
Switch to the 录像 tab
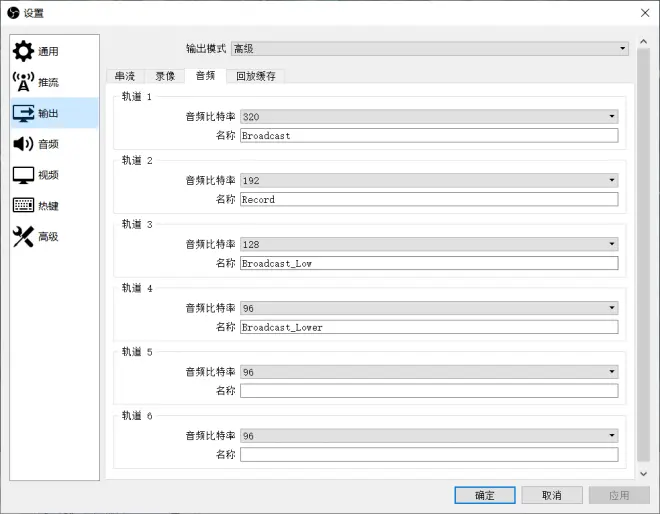point(165,76)
